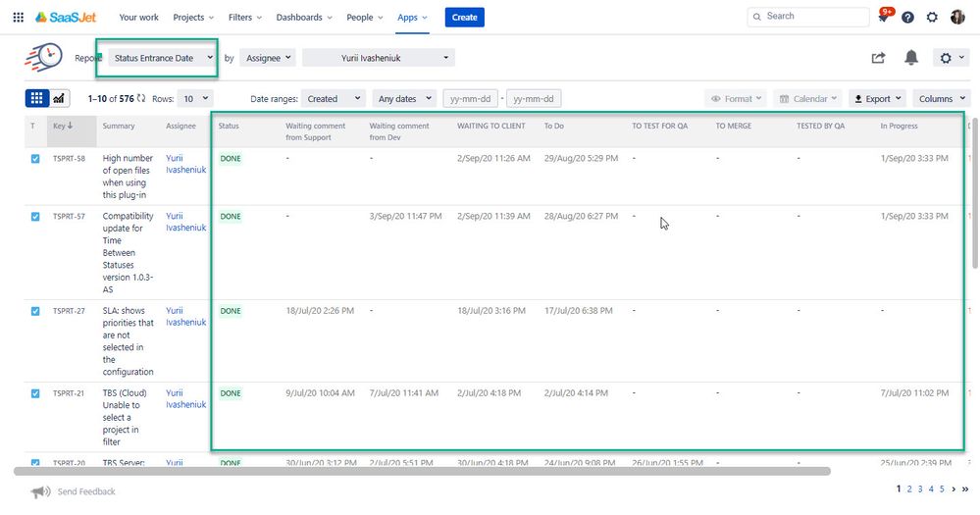980x515 pixels.
Task: Click the Status column header
Action: 229,126
